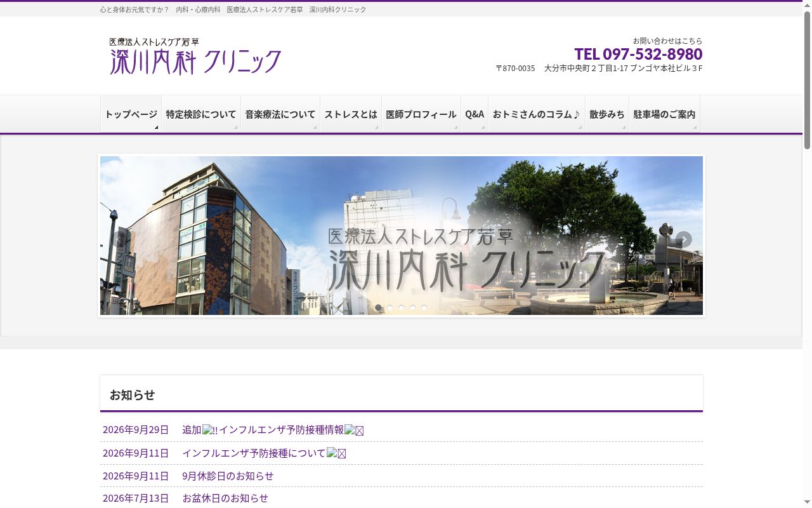
Task: Select the second slideshow pagination dot
Action: pyautogui.click(x=390, y=307)
